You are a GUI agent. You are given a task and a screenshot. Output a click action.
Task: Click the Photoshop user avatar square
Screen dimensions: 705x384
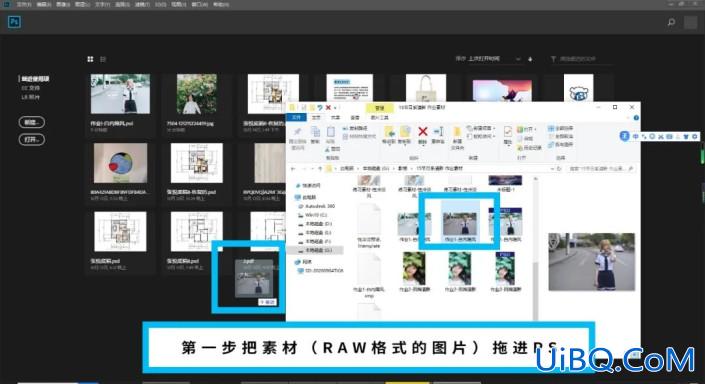tap(691, 22)
